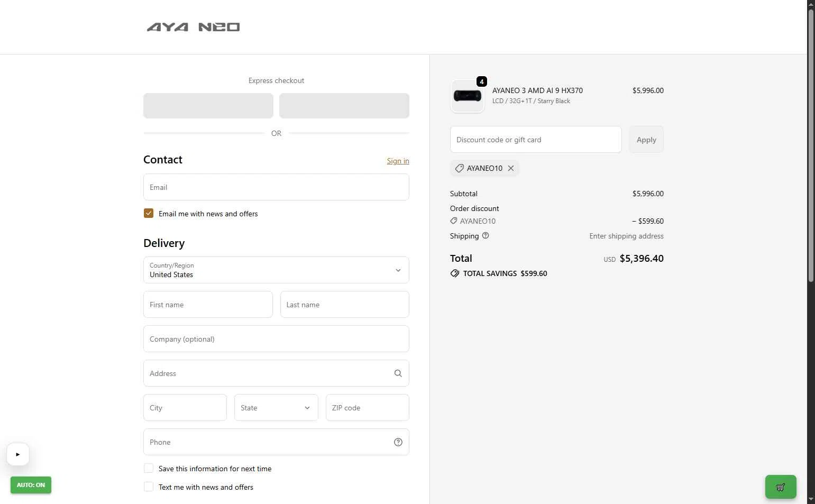Click the AYANEO logo
The image size is (815, 504).
pos(193,27)
